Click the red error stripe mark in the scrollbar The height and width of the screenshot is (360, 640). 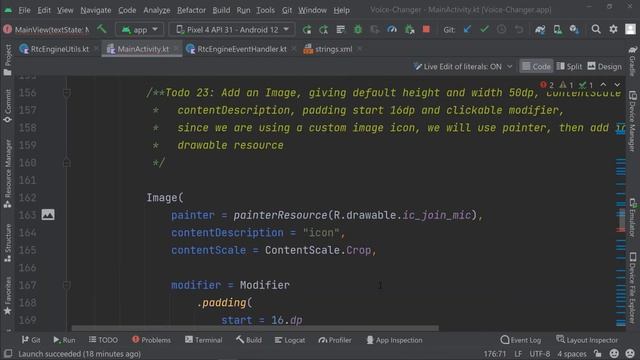(621, 230)
